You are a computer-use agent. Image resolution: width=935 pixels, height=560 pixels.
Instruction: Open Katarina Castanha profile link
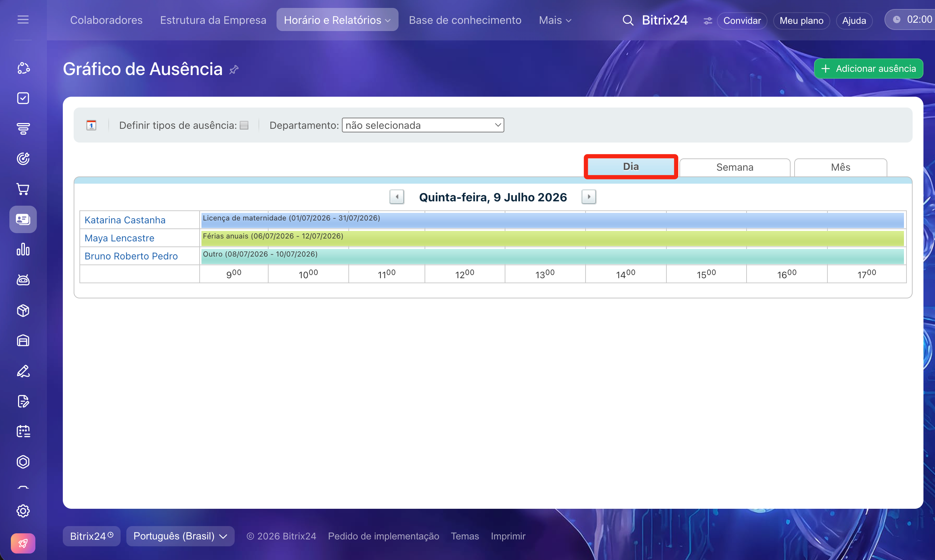tap(125, 220)
